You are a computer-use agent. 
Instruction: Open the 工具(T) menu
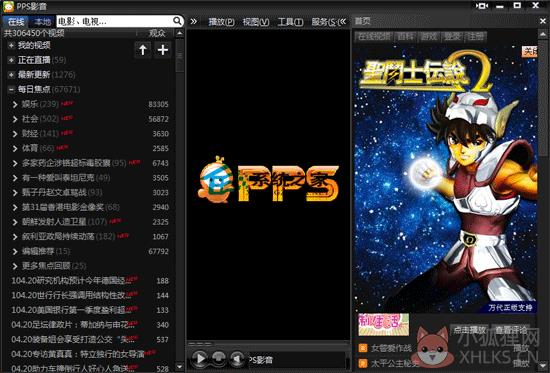(x=290, y=22)
